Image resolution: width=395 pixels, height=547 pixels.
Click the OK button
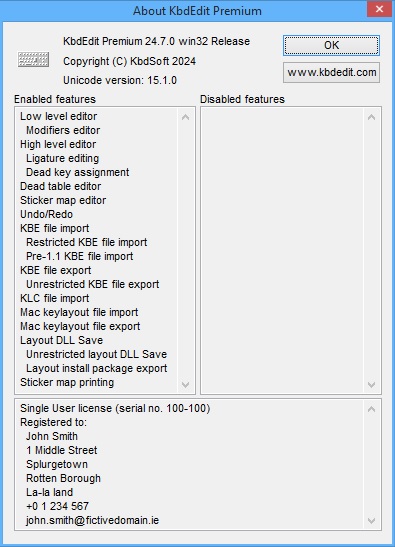click(331, 45)
